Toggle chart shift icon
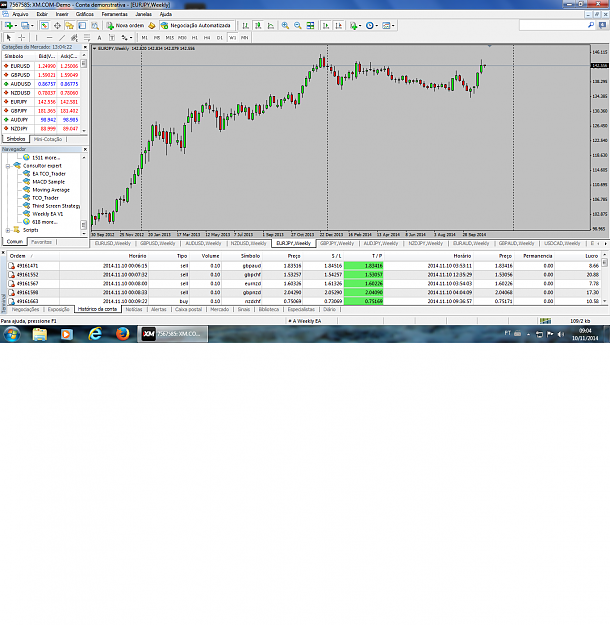The width and height of the screenshot is (610, 625). (338, 26)
